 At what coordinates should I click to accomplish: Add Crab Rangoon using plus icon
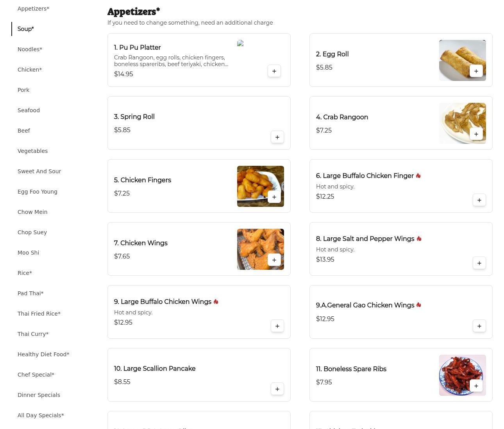click(x=476, y=134)
